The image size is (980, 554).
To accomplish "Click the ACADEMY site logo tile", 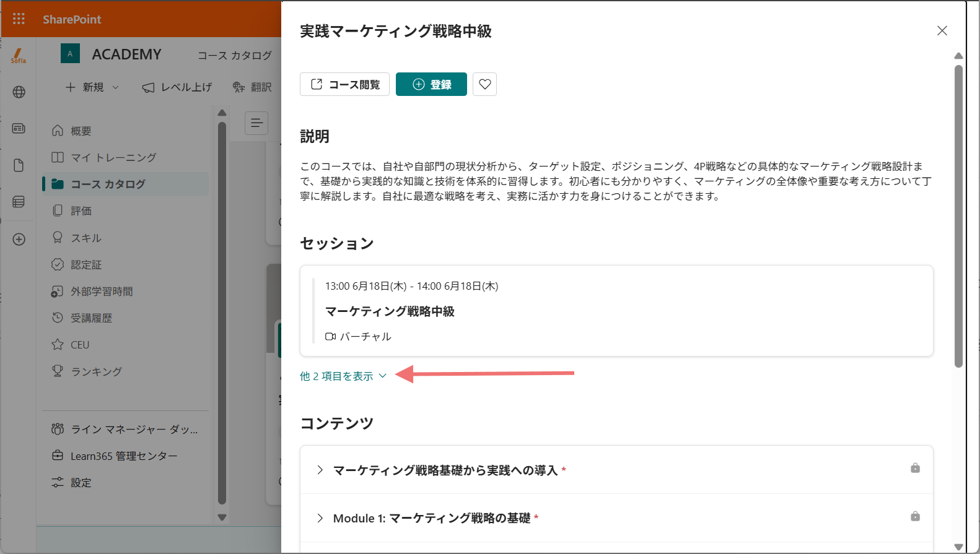I will 70,54.
